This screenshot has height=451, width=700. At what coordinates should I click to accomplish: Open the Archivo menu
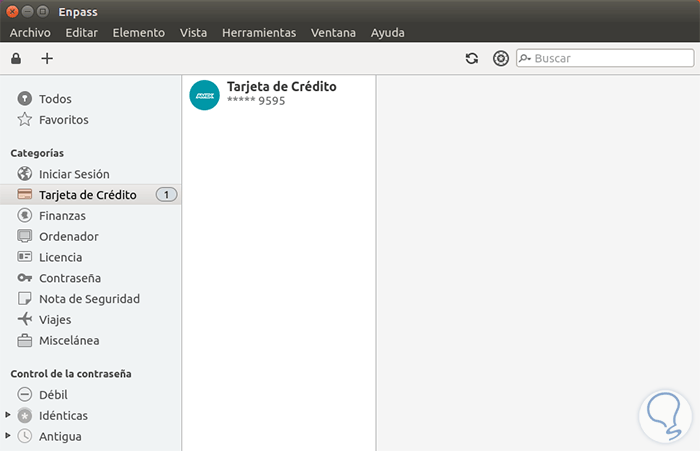[30, 33]
